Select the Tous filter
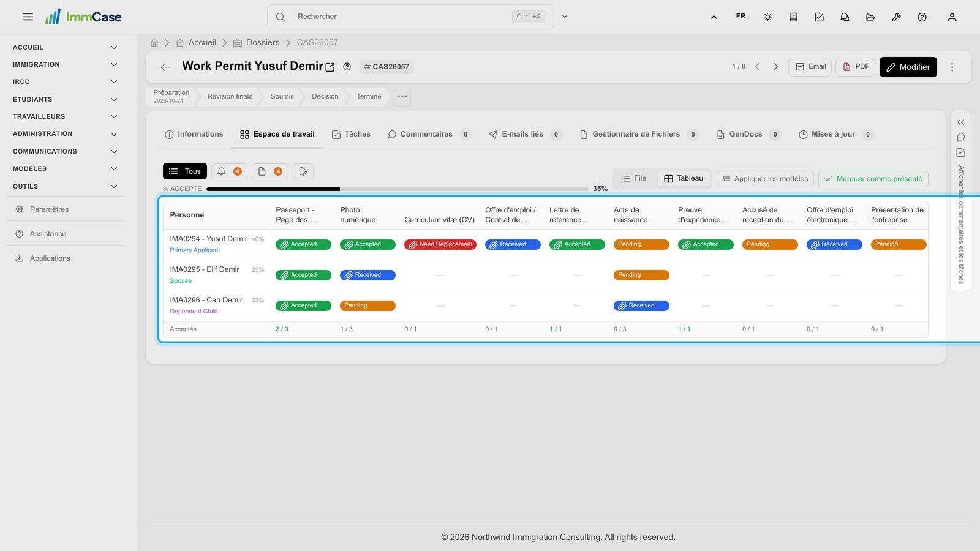This screenshot has height=551, width=980. coord(185,171)
